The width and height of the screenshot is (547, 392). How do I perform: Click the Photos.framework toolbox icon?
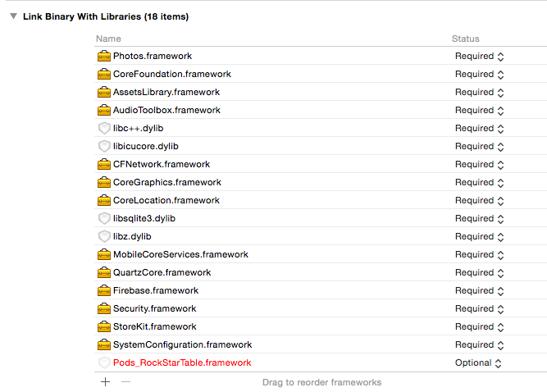click(x=104, y=56)
